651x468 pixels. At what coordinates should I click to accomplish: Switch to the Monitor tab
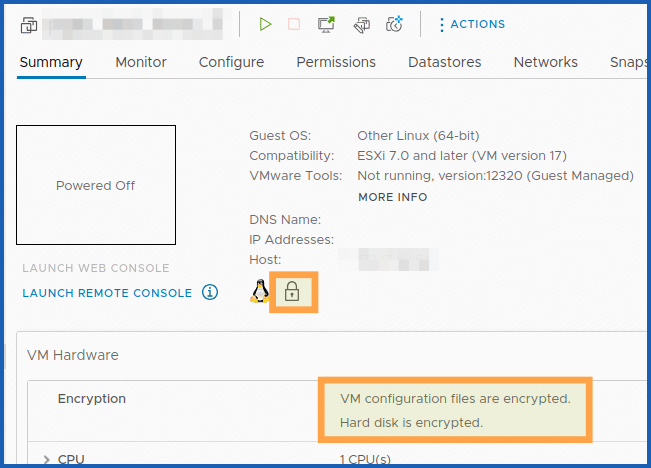click(141, 62)
